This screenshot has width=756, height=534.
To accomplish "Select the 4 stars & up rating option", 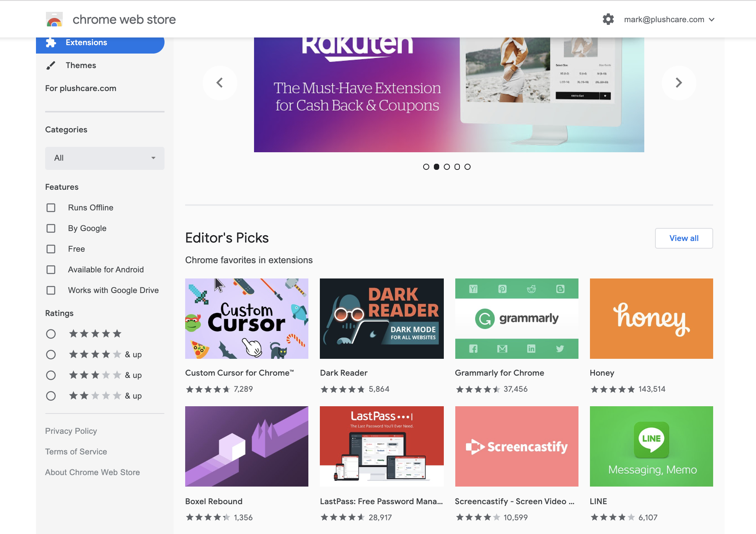I will [51, 355].
